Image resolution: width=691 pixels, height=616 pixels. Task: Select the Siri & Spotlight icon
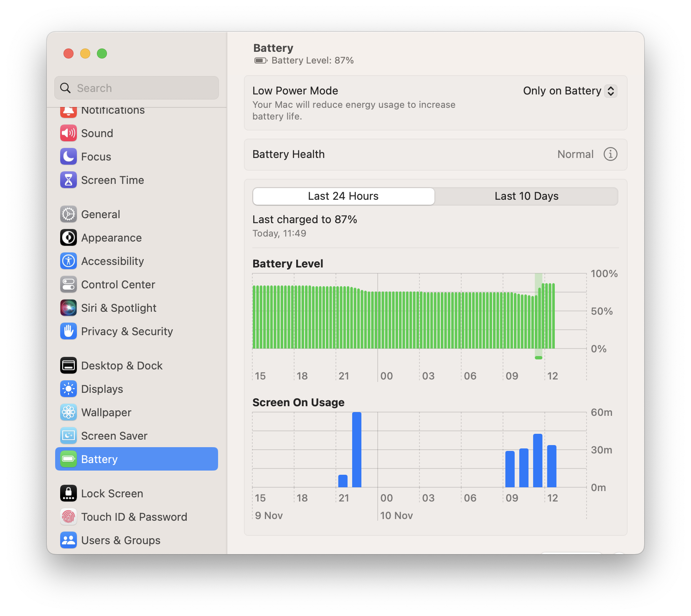[69, 308]
